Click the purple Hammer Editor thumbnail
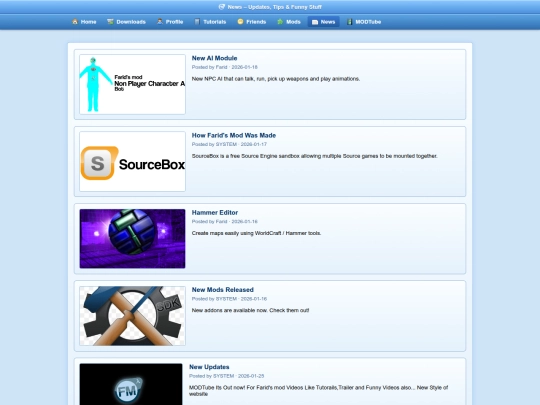The width and height of the screenshot is (540, 405). coord(132,239)
